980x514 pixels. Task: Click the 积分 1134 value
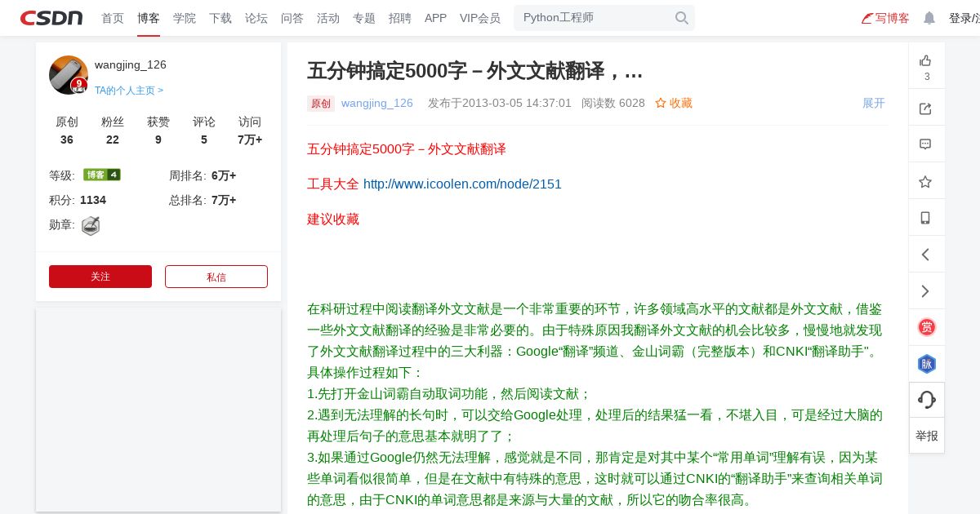(93, 200)
